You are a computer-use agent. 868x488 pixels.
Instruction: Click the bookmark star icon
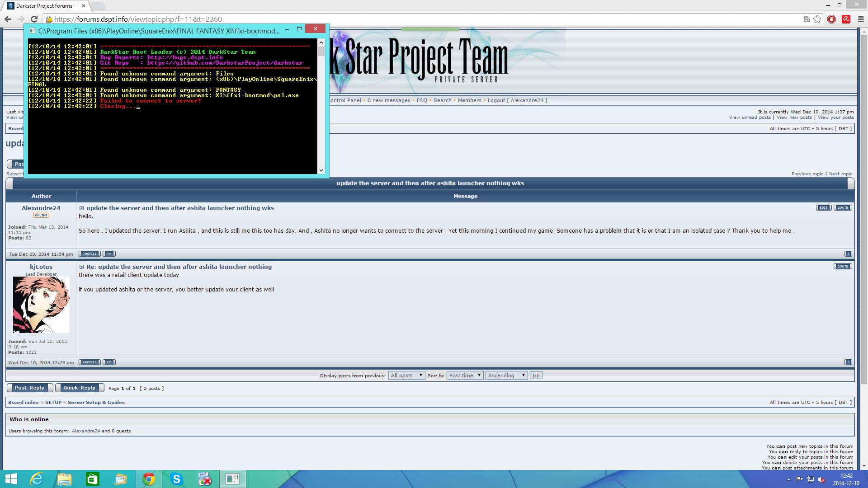pos(817,19)
